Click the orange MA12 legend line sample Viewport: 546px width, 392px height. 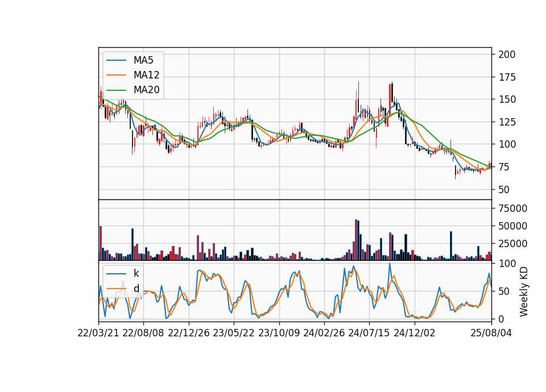116,75
